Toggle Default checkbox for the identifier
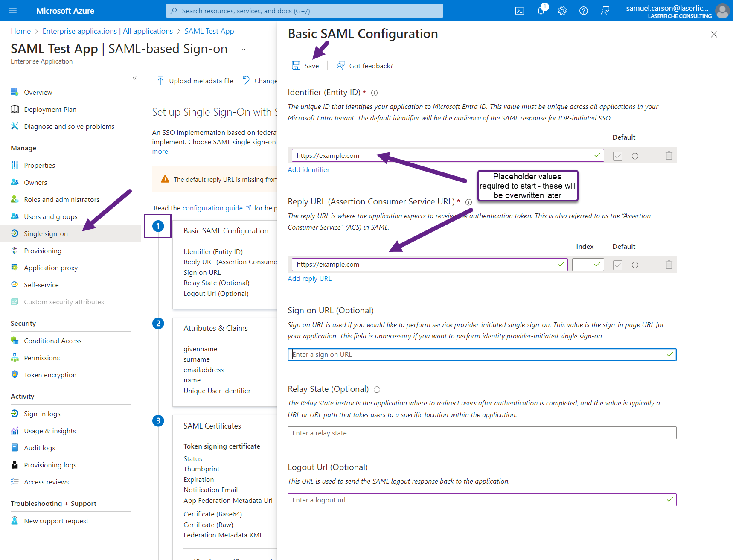733x560 pixels. (617, 156)
